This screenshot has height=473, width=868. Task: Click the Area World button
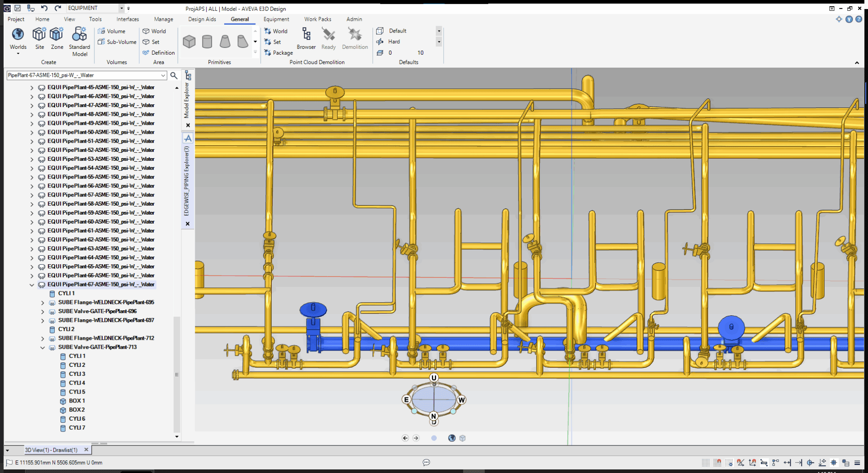coord(154,31)
